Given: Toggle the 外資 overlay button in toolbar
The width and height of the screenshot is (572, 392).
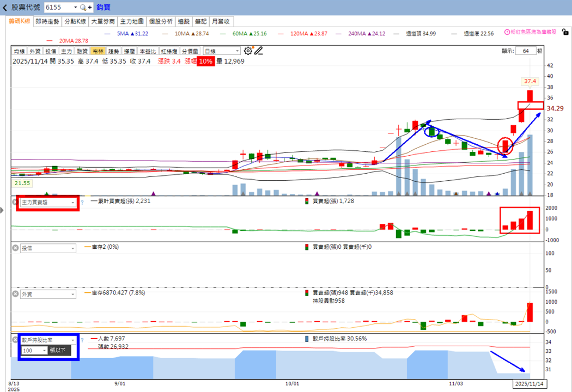Looking at the screenshot, I should pos(35,51).
